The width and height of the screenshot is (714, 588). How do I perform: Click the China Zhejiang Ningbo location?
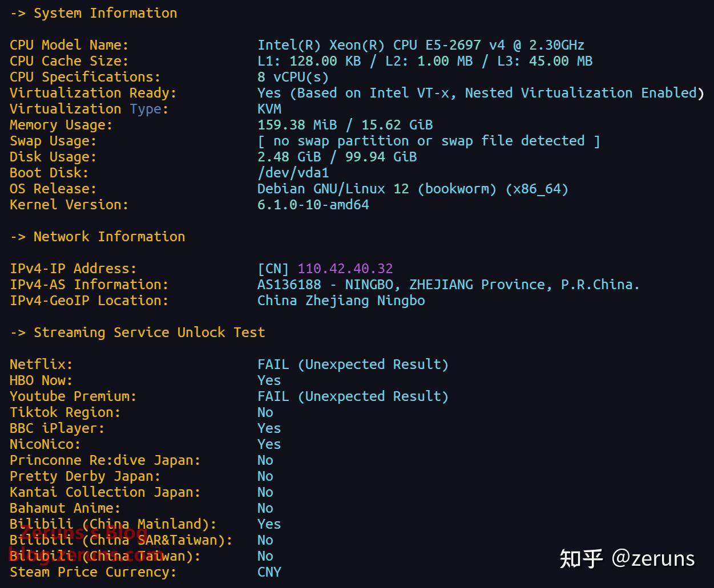[x=341, y=301]
